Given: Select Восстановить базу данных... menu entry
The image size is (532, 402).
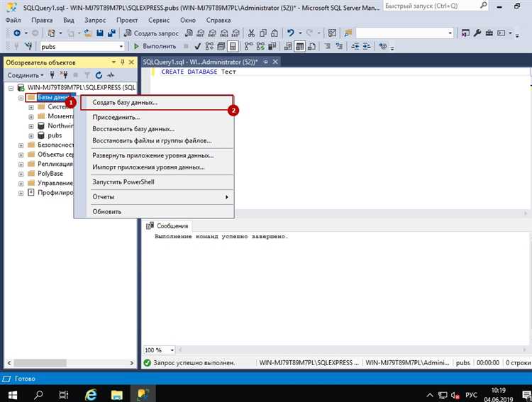Looking at the screenshot, I should click(x=133, y=129).
